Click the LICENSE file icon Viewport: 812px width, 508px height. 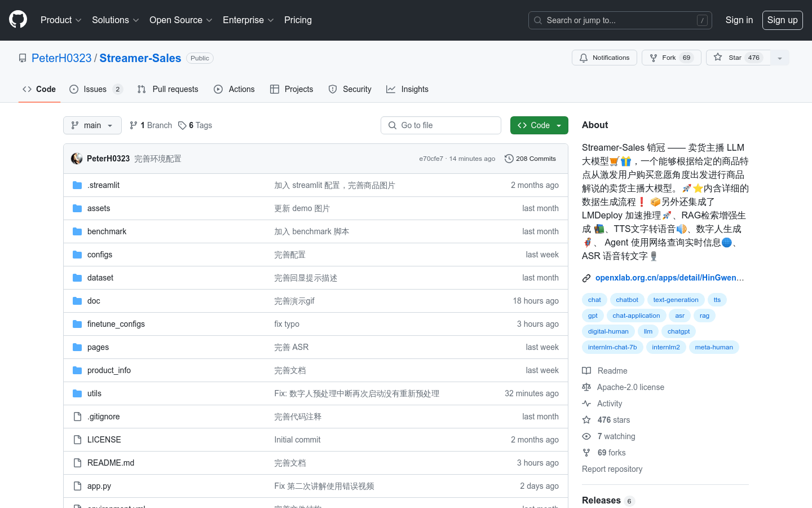77,440
